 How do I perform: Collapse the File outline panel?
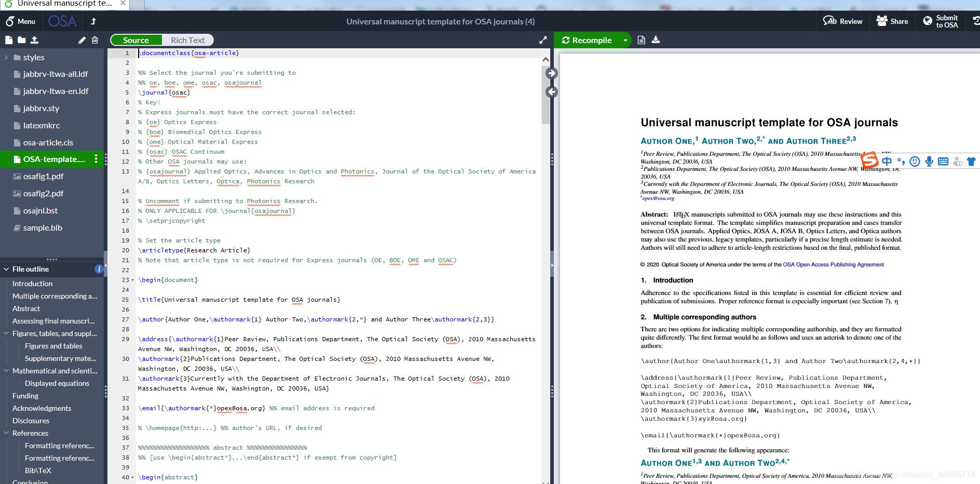[x=6, y=269]
